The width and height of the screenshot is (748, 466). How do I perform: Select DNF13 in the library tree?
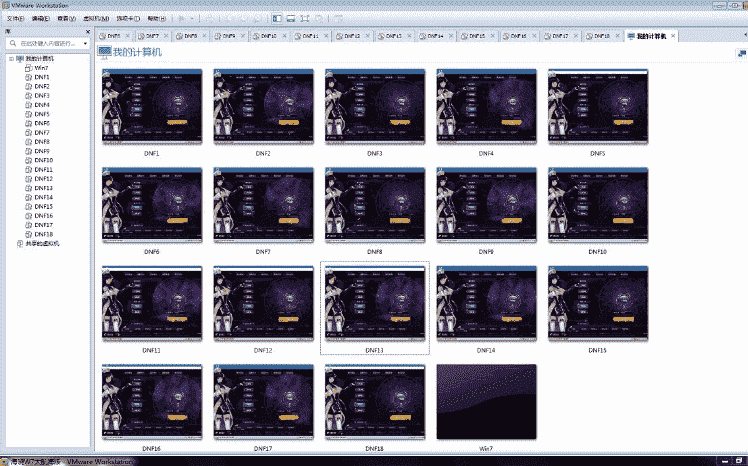[x=43, y=188]
